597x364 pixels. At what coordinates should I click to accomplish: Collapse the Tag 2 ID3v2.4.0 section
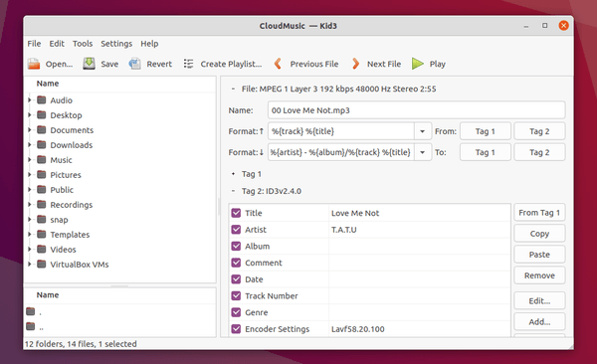(233, 191)
